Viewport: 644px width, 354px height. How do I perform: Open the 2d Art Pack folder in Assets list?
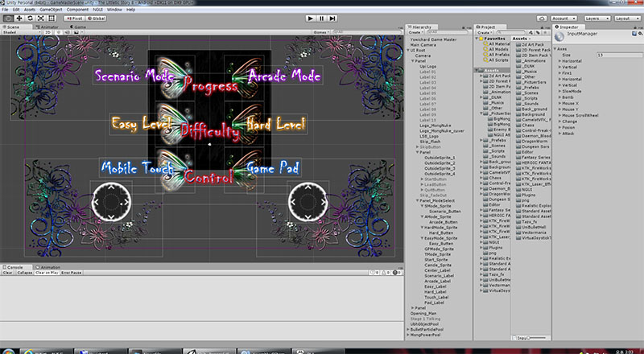click(530, 44)
